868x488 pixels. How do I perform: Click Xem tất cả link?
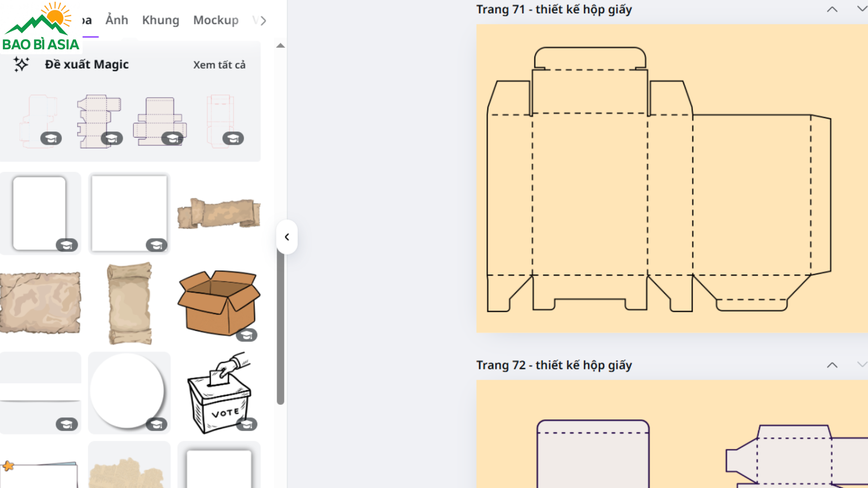pos(219,65)
